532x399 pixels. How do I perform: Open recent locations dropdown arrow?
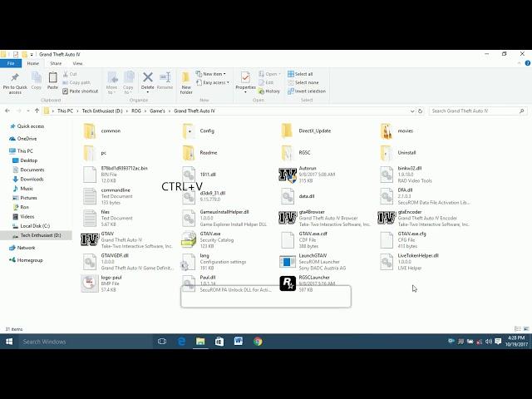(28, 111)
